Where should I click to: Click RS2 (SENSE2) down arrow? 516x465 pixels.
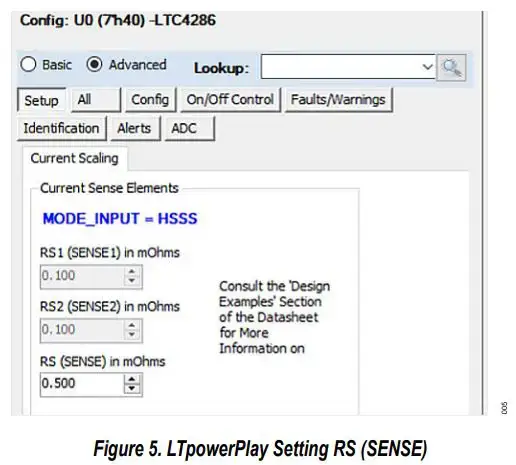coord(132,335)
